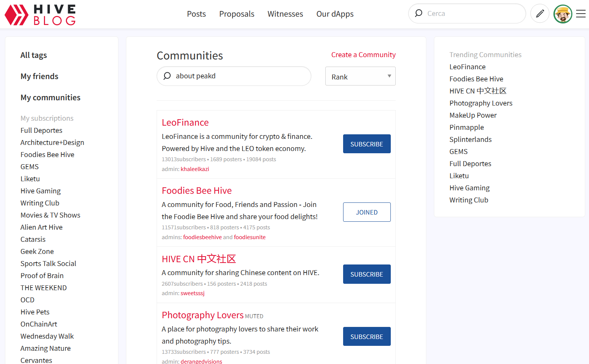Viewport: 589px width, 364px height.
Task: Open Amazing Nature subscription
Action: click(45, 348)
